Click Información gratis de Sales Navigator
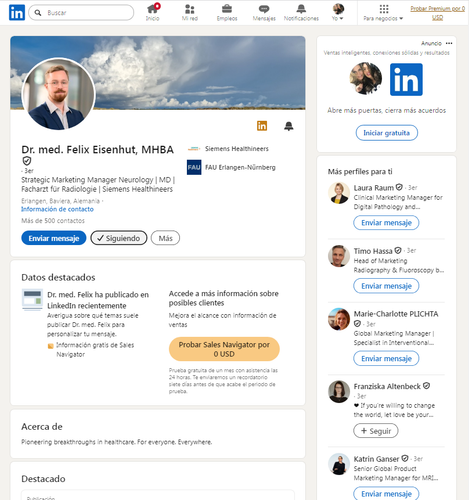469x500 pixels. (x=95, y=349)
